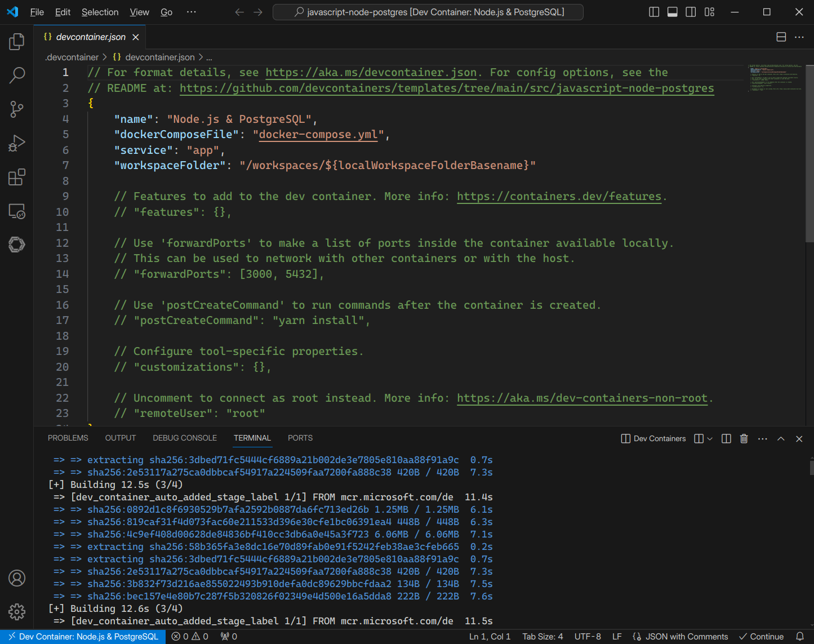Open the menu bar overflow ellipsis
The image size is (814, 644).
tap(192, 12)
